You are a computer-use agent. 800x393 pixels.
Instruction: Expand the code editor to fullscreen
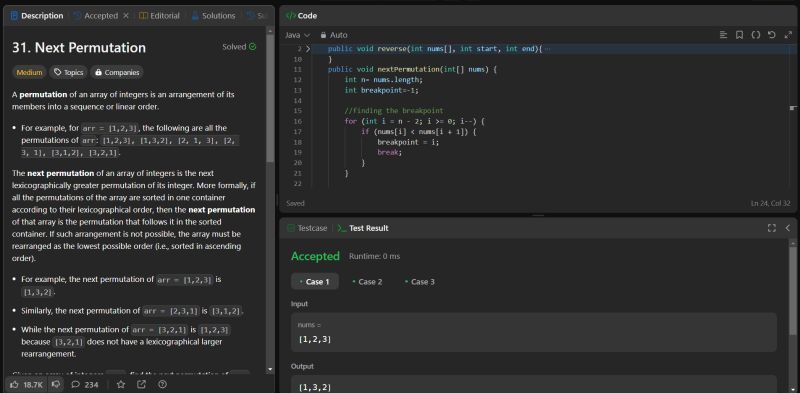[787, 35]
